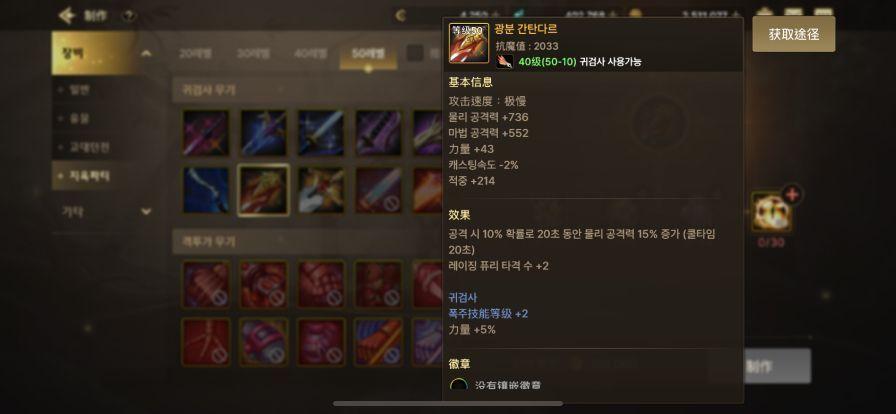
Task: Tap the red plus badge on the material
Action: pyautogui.click(x=791, y=194)
